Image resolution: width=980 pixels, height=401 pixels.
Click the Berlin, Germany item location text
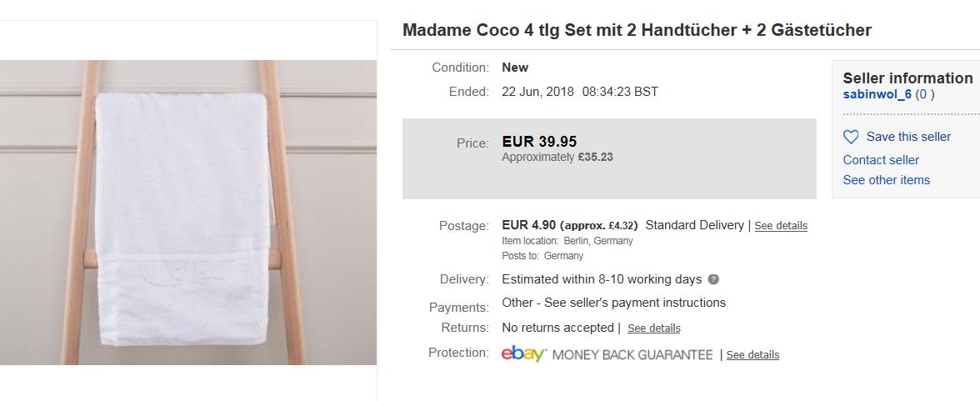click(x=598, y=241)
